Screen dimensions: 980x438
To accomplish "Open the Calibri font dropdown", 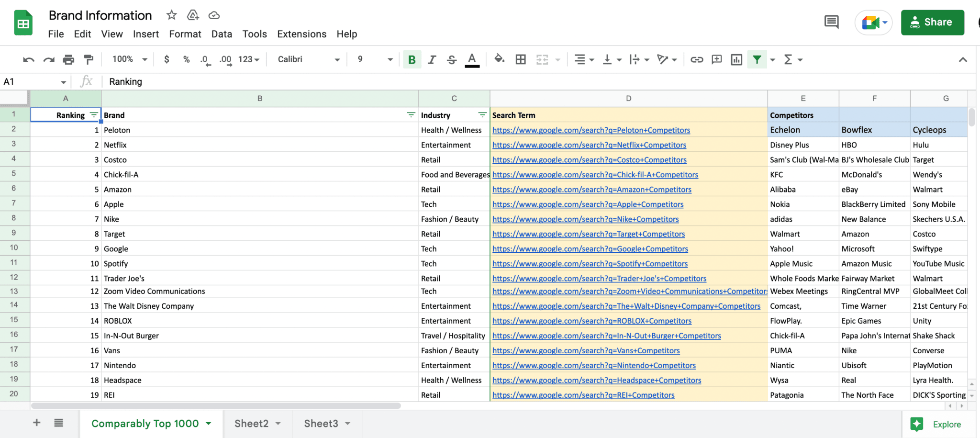I will pyautogui.click(x=309, y=59).
